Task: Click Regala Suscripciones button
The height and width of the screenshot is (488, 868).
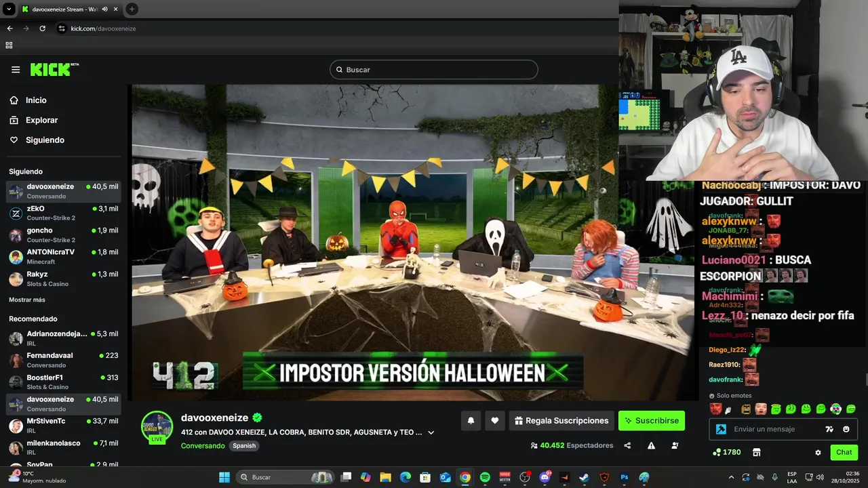Action: (x=561, y=421)
